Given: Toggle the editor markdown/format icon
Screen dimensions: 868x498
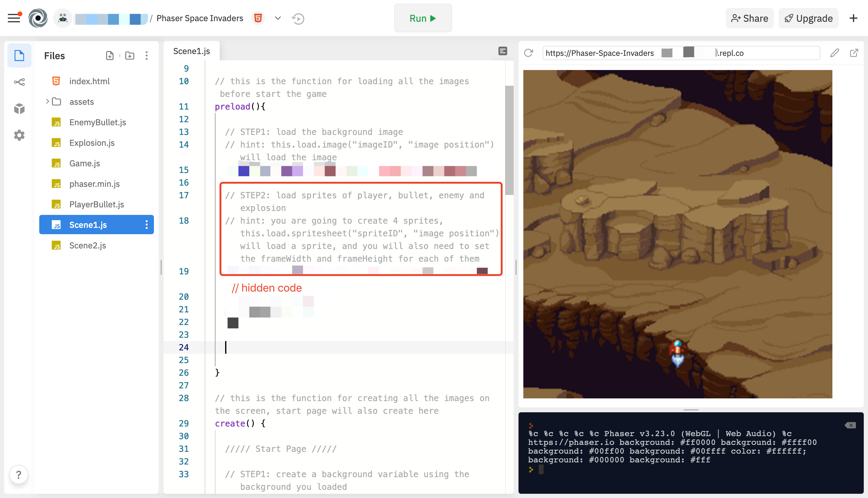Looking at the screenshot, I should pyautogui.click(x=503, y=51).
